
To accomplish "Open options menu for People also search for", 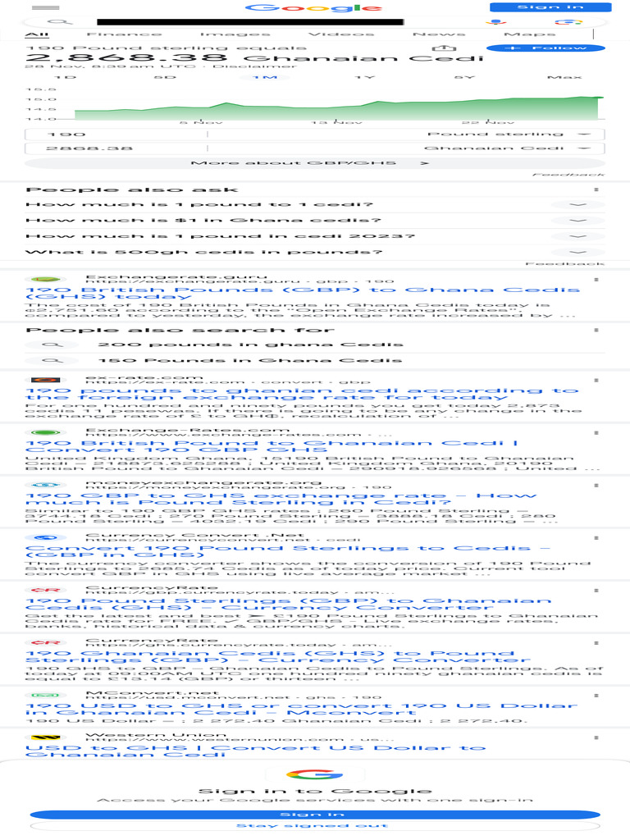I will [x=596, y=330].
